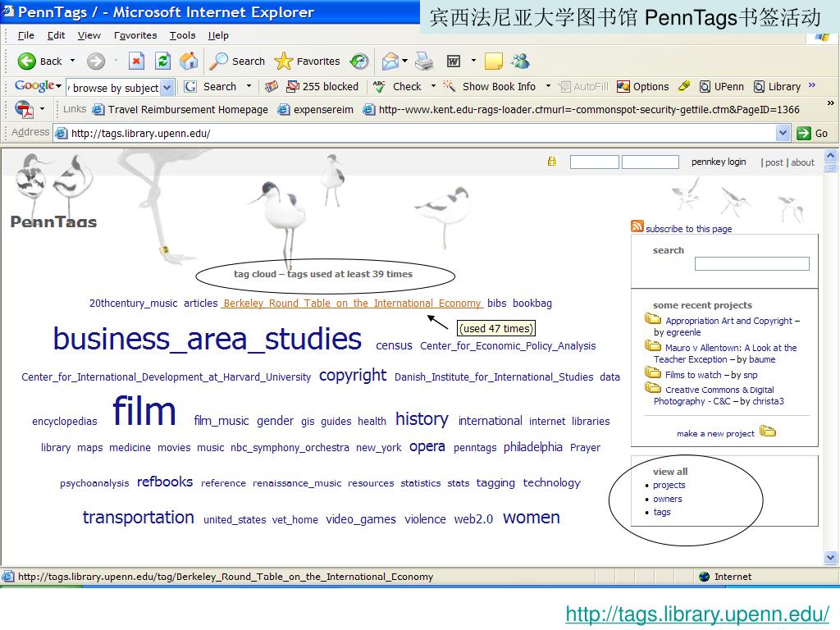Expand the Address bar dropdown
840x630 pixels.
783,133
